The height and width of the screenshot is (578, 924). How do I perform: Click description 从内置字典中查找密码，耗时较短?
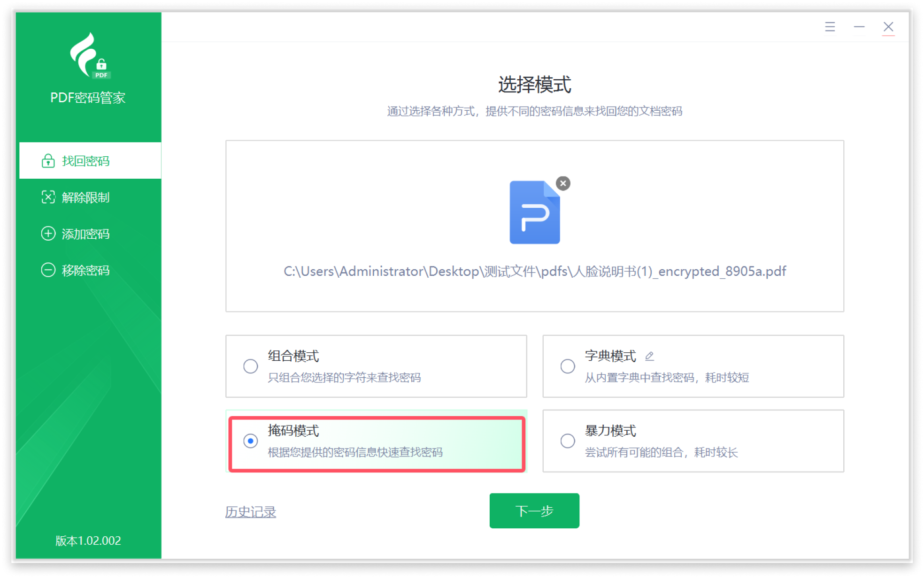(x=667, y=378)
